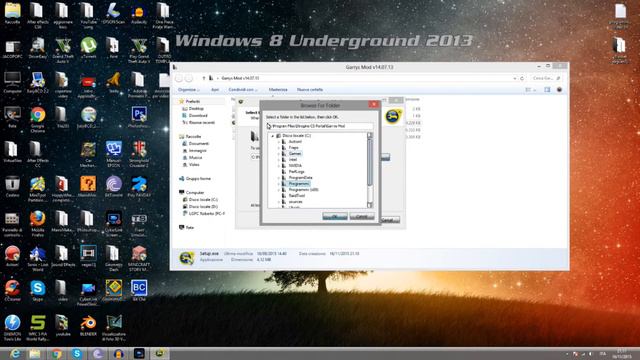
Task: Expand the Autorun folder node
Action: coord(279,142)
